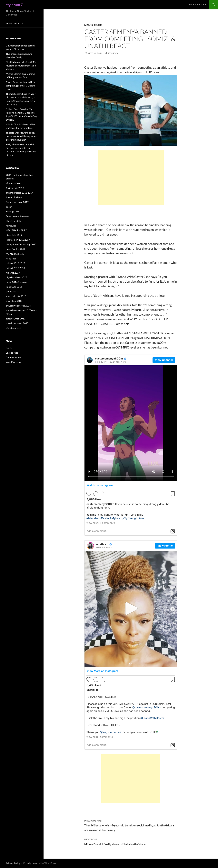The height and width of the screenshot is (868, 218).
Task: Share the unathi.co post
Action: 103,679
